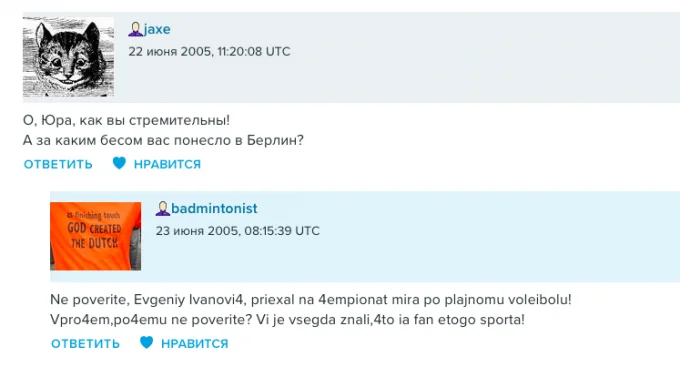Click the heart icon under jaxe's comment
Viewport: 680px width, 367px height.
[119, 163]
